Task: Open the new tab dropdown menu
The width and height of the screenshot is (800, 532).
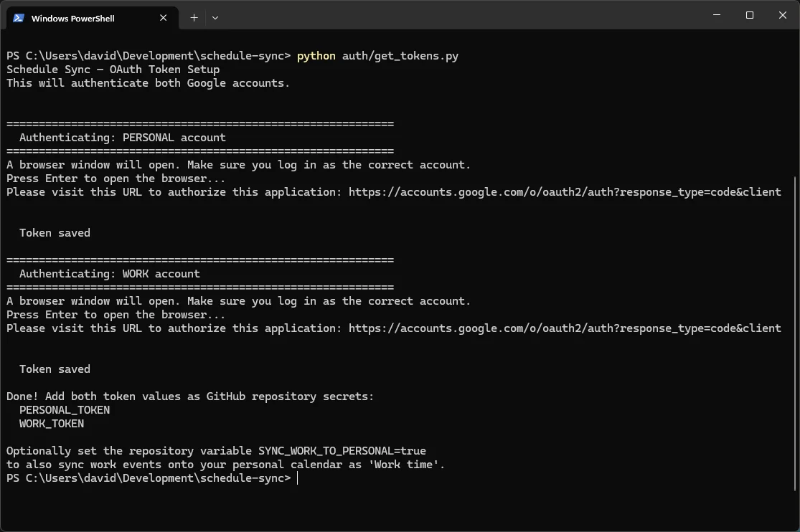Action: coord(214,17)
